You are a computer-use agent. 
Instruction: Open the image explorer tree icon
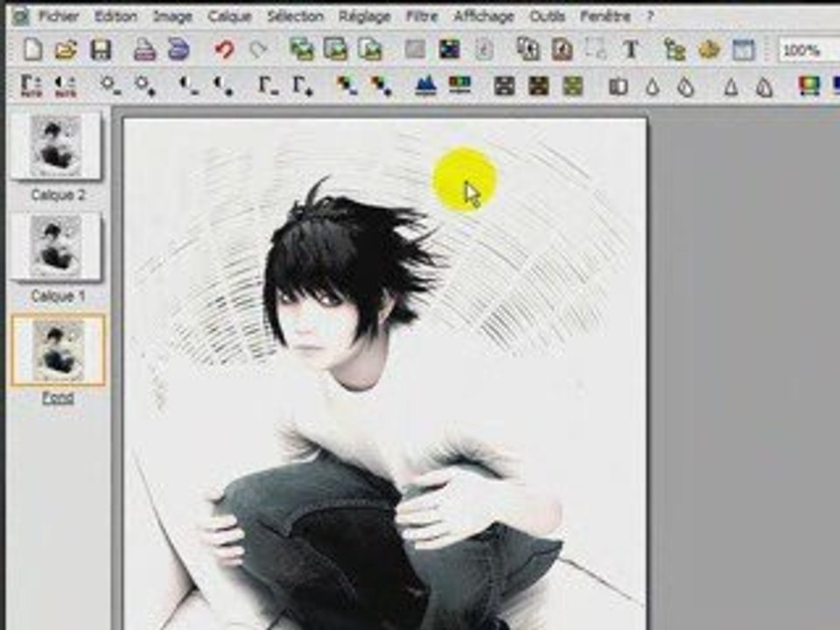click(675, 50)
